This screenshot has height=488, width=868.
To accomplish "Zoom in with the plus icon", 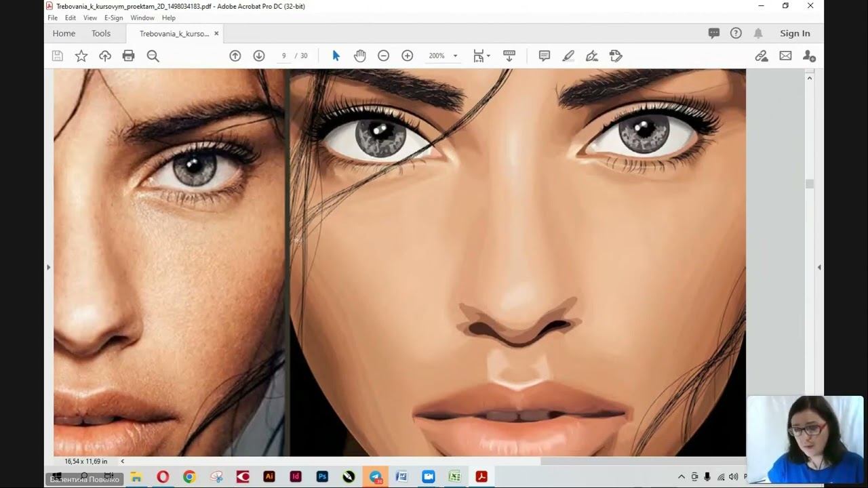I will [x=408, y=56].
